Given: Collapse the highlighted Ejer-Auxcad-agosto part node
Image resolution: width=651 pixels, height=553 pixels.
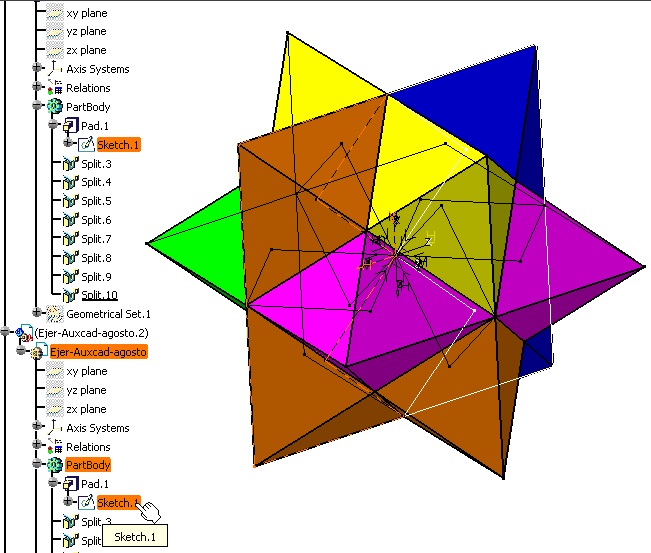Looking at the screenshot, I should point(21,352).
